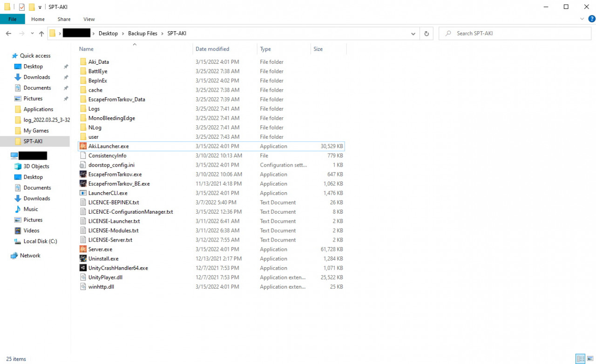
Task: Click the Aki.Launcher.exe application icon
Action: pyautogui.click(x=83, y=146)
